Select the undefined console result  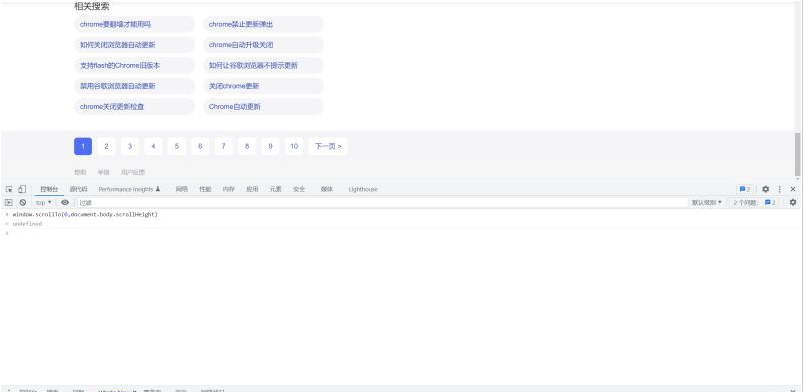[27, 224]
